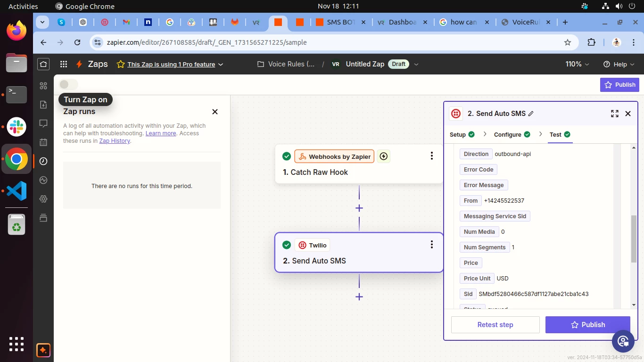Open the versions stack sidebar icon
The image size is (644, 362).
point(43,217)
